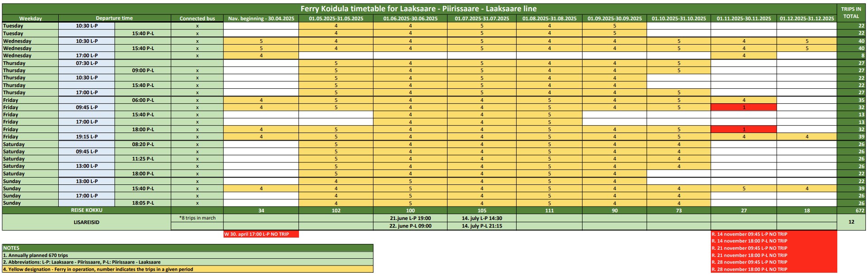Select the Thursday 07:30 L-P departure cell
Image resolution: width=868 pixels, height=275 pixels.
point(87,63)
